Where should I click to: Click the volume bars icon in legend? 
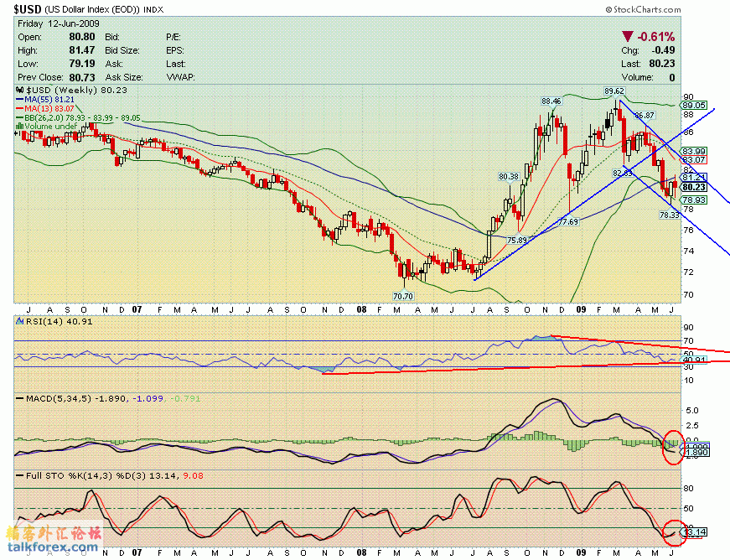click(x=20, y=126)
